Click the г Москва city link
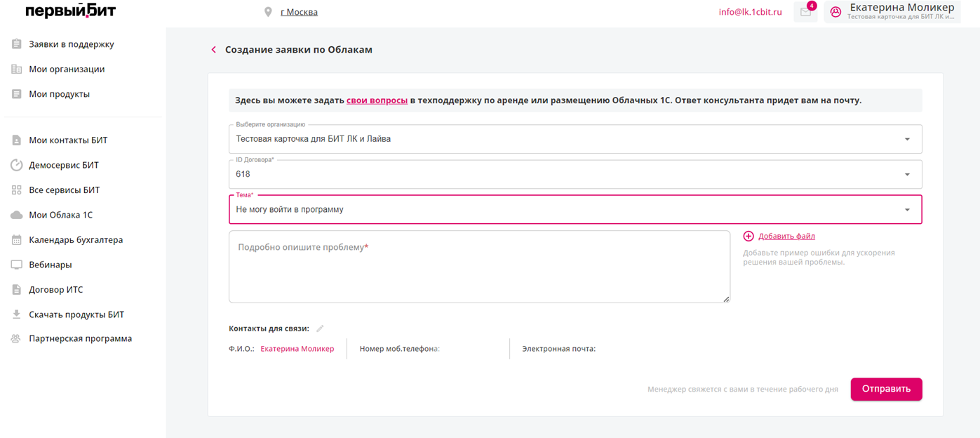This screenshot has height=438, width=980. 299,12
